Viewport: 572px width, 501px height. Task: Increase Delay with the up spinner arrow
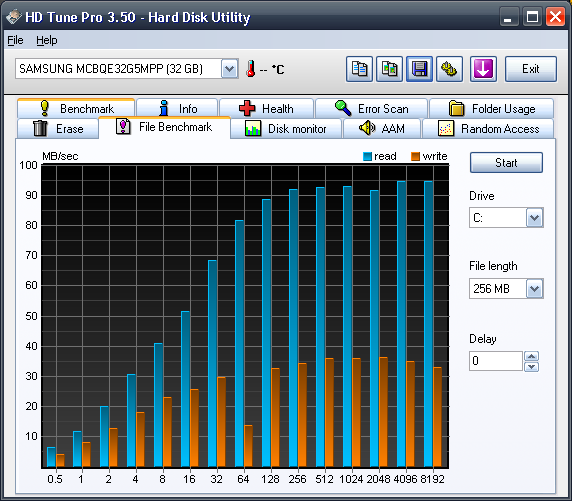pyautogui.click(x=532, y=356)
